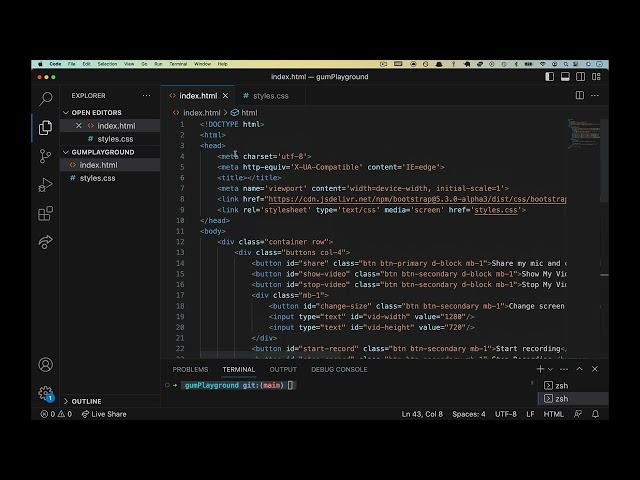Viewport: 640px width, 480px height.
Task: Open the File menu
Action: 71,64
